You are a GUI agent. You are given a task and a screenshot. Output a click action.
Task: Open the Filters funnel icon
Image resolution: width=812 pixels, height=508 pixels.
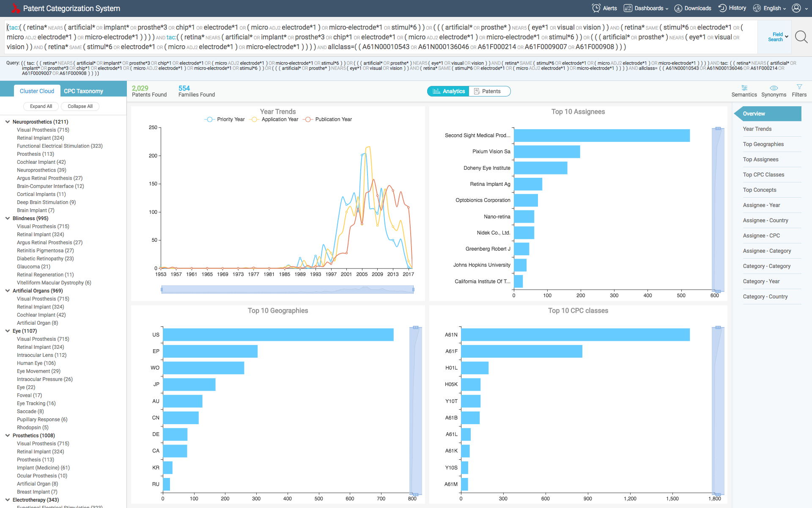point(799,87)
